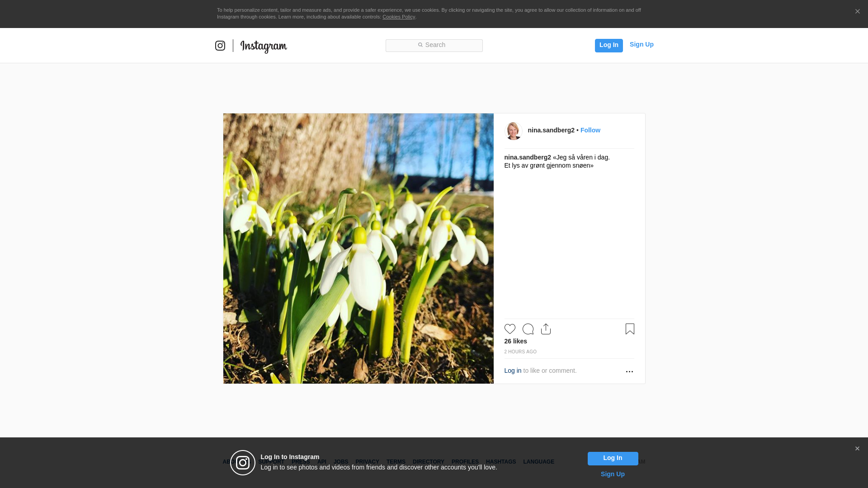Click the header Log In button
Image resolution: width=868 pixels, height=488 pixels.
pyautogui.click(x=609, y=45)
